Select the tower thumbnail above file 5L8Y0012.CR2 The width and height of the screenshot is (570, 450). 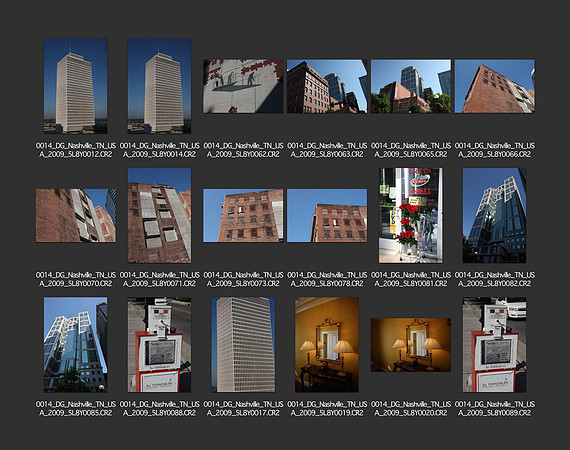click(x=76, y=86)
